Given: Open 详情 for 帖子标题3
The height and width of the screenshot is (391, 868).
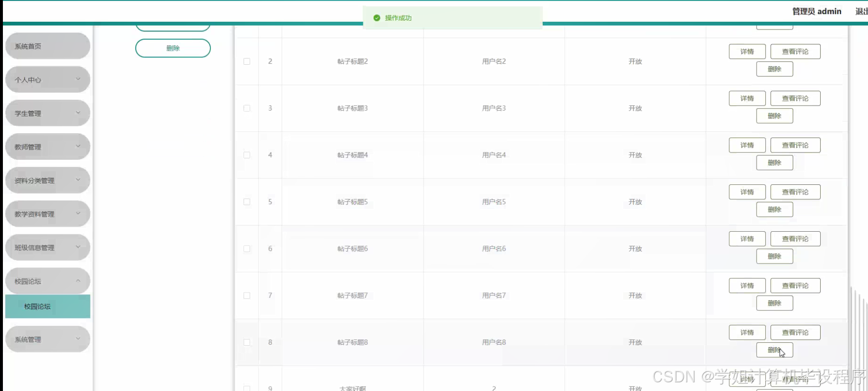Looking at the screenshot, I should coord(747,98).
